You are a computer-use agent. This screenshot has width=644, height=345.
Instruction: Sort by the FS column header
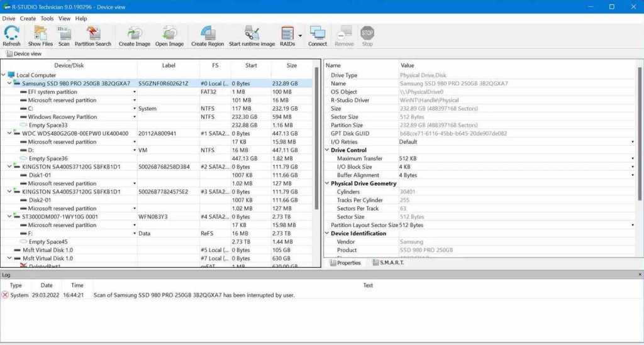pyautogui.click(x=215, y=65)
